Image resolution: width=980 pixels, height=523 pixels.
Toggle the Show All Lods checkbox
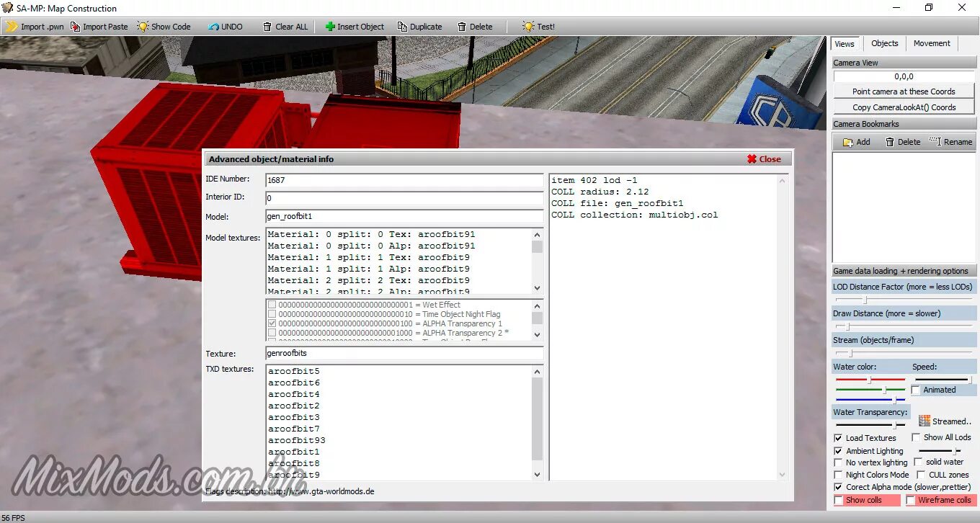(916, 437)
